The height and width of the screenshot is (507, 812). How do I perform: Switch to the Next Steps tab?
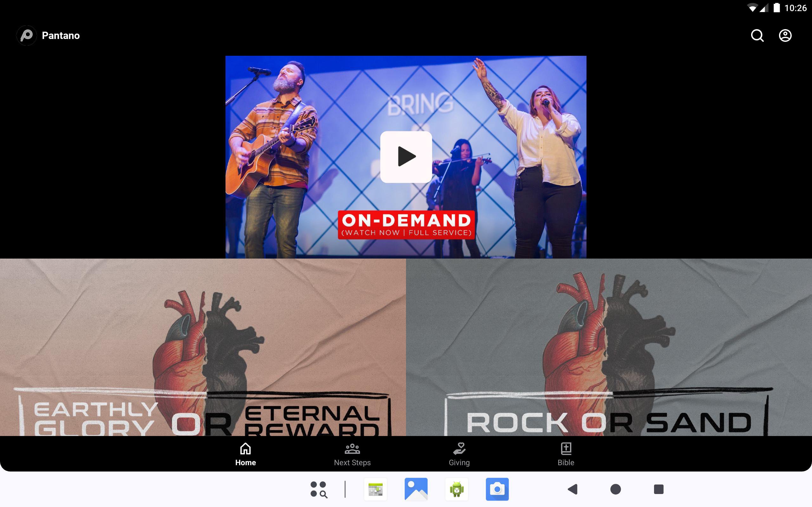click(x=352, y=454)
